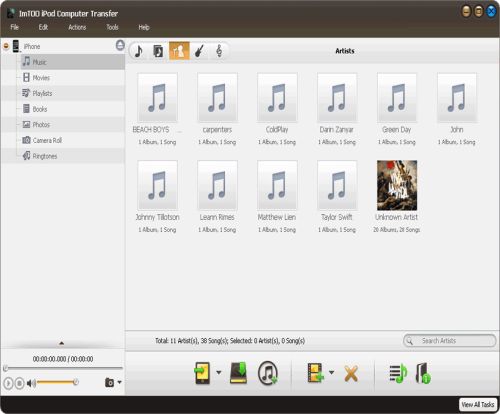This screenshot has height=414, width=500.
Task: Collapse the iPhone device tree node
Action: pyautogui.click(x=6, y=46)
